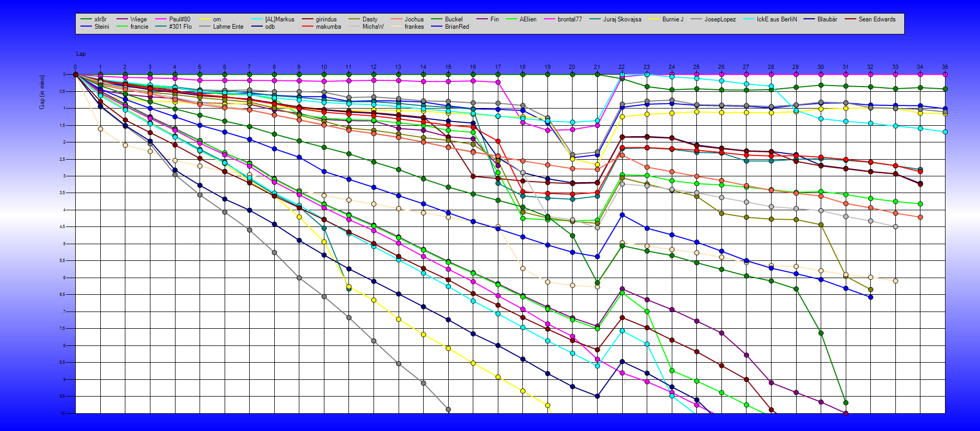The height and width of the screenshot is (431, 980).
Task: Click the Gap [in mins] axis title
Action: point(42,92)
